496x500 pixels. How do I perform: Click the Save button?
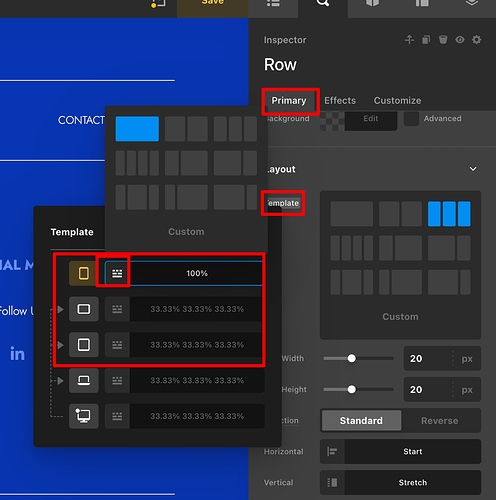click(x=213, y=3)
